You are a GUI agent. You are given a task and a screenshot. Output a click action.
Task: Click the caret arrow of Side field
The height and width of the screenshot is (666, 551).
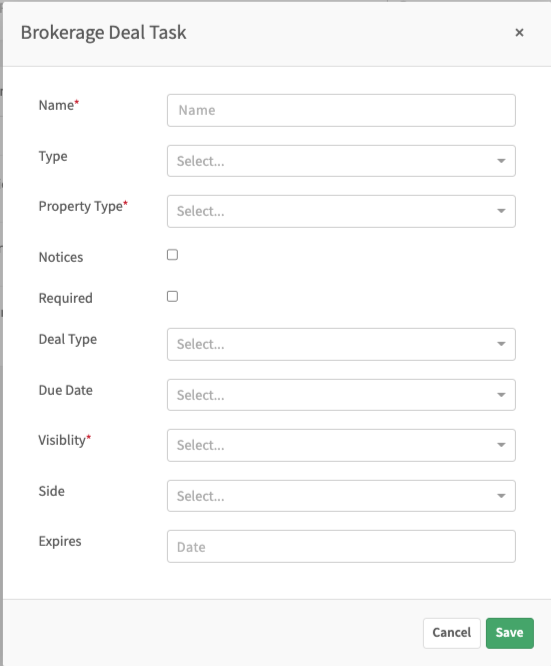501,496
